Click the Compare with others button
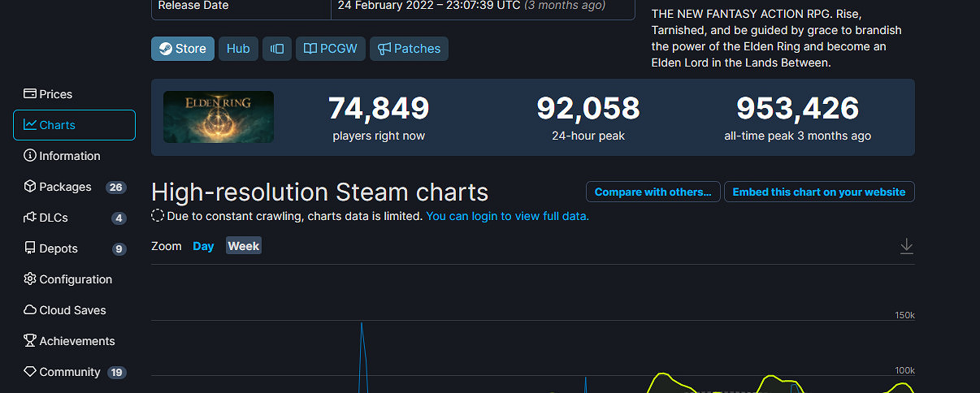Image resolution: width=980 pixels, height=393 pixels. (653, 192)
